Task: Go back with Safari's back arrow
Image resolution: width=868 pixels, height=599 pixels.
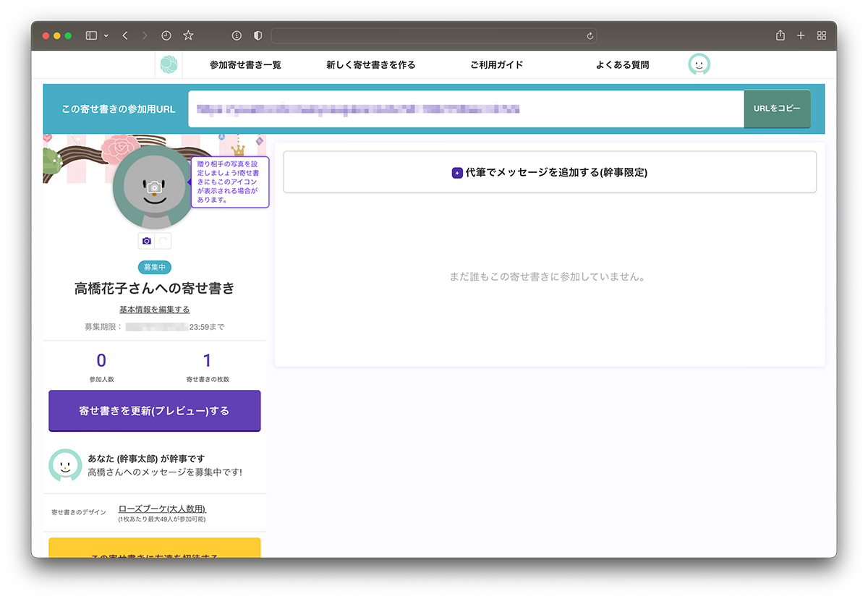Action: [125, 35]
